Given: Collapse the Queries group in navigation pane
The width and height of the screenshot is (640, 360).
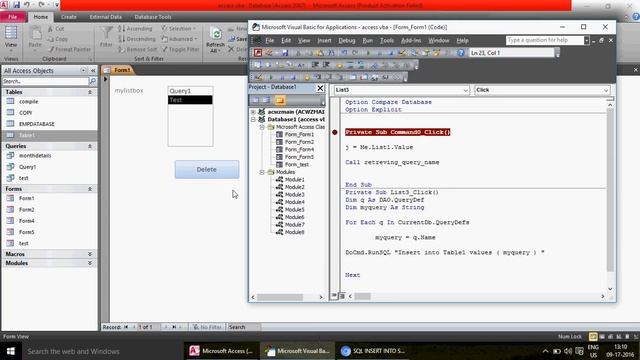Looking at the screenshot, I should point(90,146).
